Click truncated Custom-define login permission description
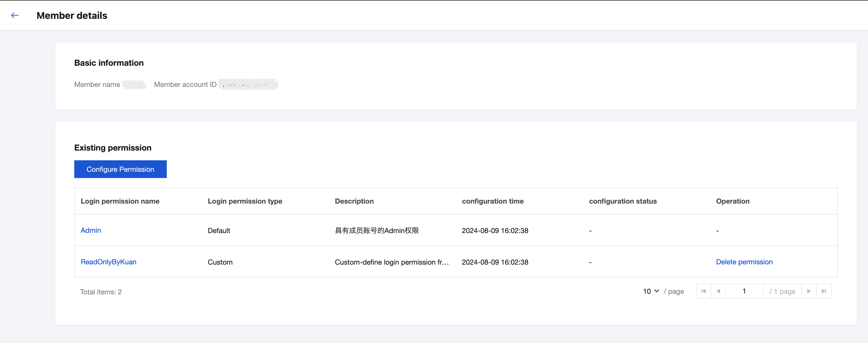 [392, 262]
